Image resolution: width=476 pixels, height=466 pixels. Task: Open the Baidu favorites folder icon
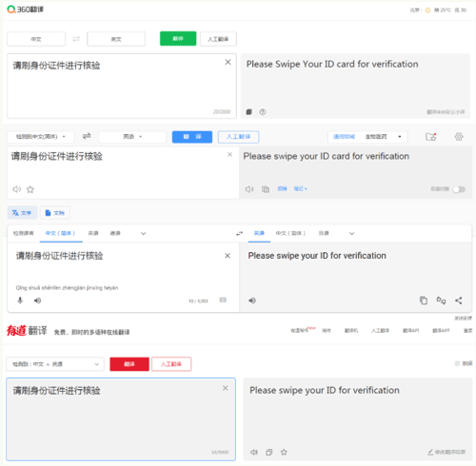[x=430, y=137]
